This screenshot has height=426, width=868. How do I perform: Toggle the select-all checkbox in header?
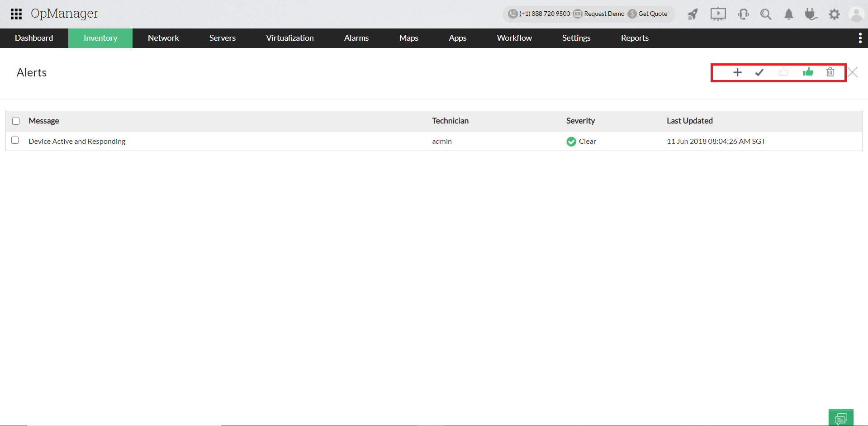(x=16, y=121)
